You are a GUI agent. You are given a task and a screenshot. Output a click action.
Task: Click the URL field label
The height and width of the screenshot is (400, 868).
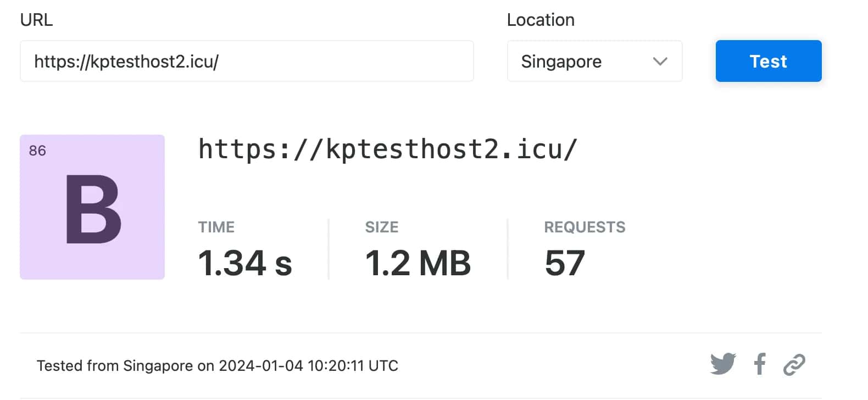click(x=36, y=20)
